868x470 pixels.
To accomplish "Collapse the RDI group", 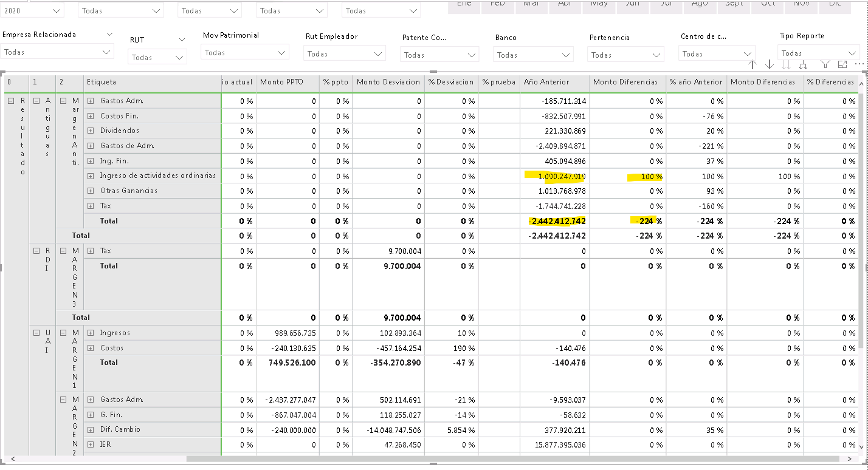I will click(36, 251).
